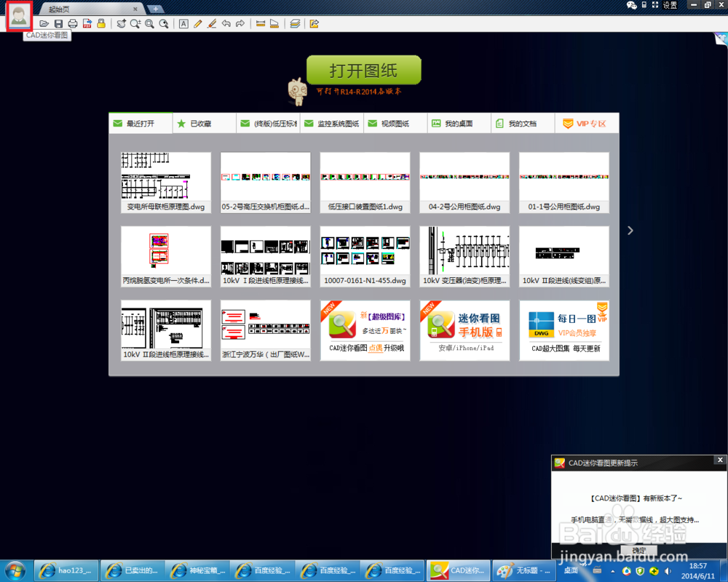Open 无标题 Paint window in taskbar

523,570
